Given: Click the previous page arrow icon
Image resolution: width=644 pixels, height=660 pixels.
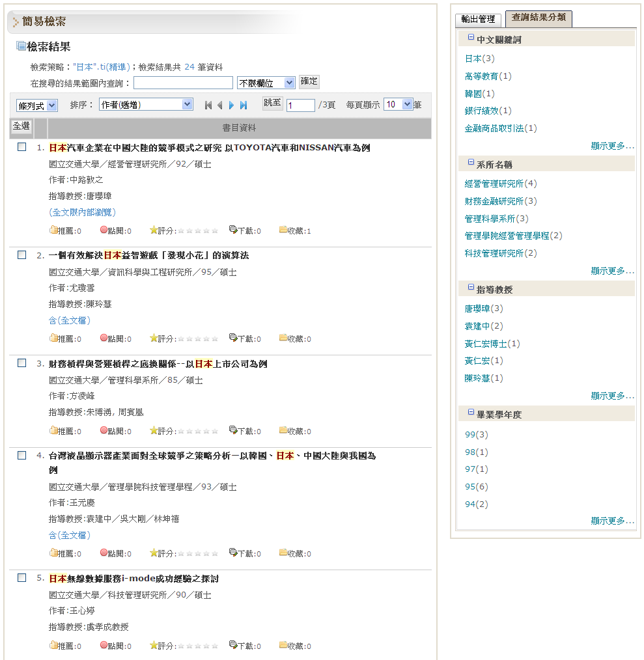Looking at the screenshot, I should pos(220,105).
